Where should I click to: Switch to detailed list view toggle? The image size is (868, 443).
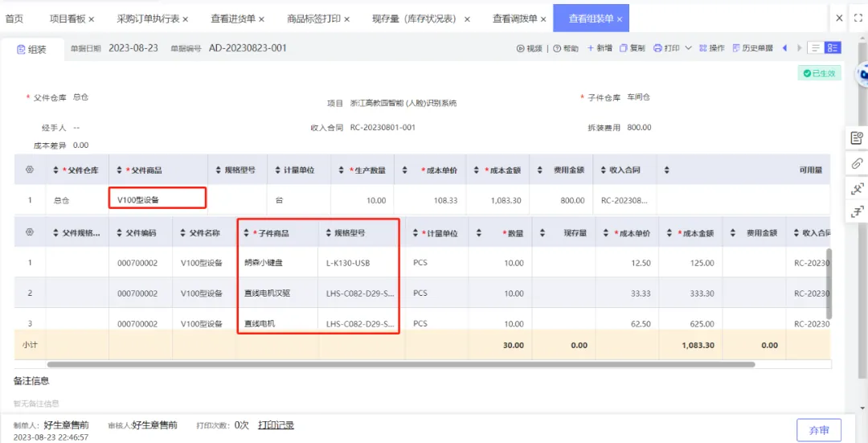(x=833, y=48)
